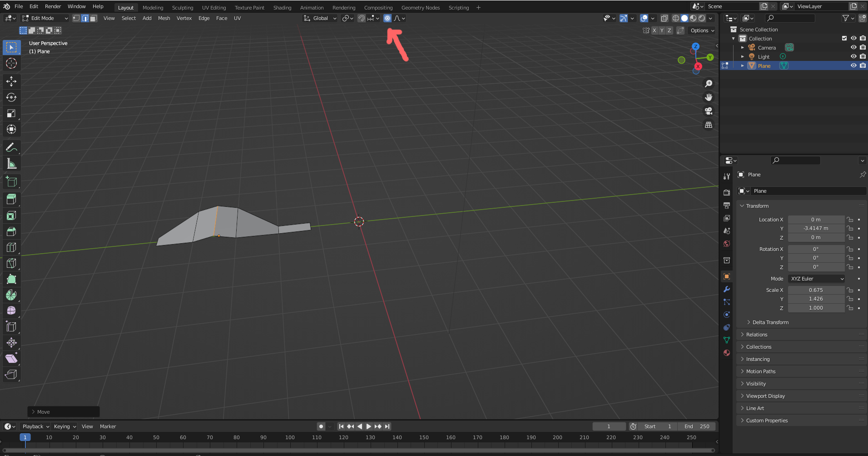The width and height of the screenshot is (868, 456).
Task: Open the Vertex menu
Action: click(184, 18)
